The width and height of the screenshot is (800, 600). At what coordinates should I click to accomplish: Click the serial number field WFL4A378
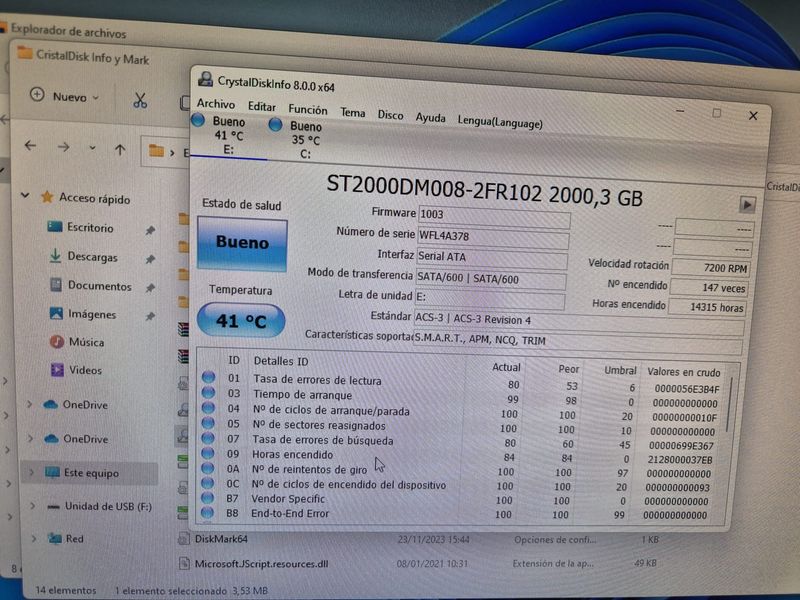click(x=493, y=238)
